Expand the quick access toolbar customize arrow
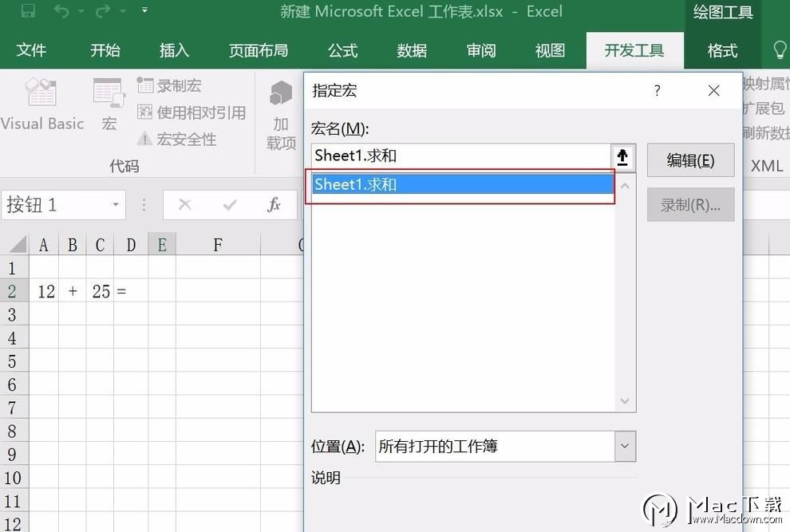The image size is (790, 532). pos(144,10)
